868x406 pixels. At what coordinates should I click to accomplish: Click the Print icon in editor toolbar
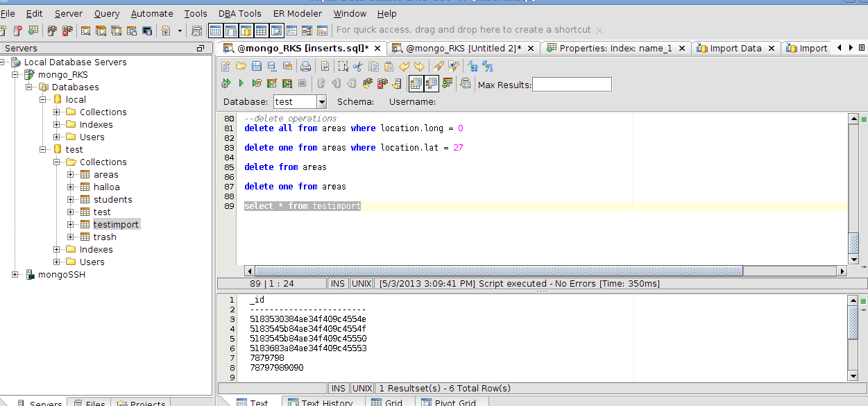click(305, 67)
